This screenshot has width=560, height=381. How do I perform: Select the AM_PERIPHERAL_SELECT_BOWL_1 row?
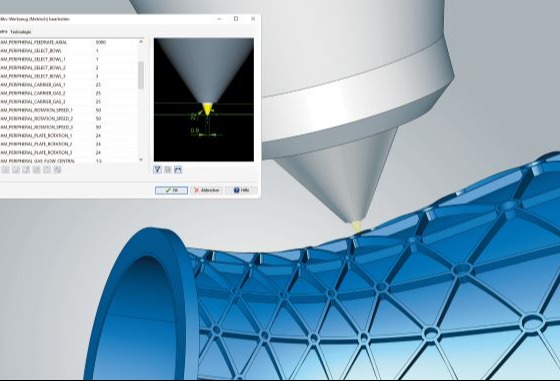click(69, 59)
